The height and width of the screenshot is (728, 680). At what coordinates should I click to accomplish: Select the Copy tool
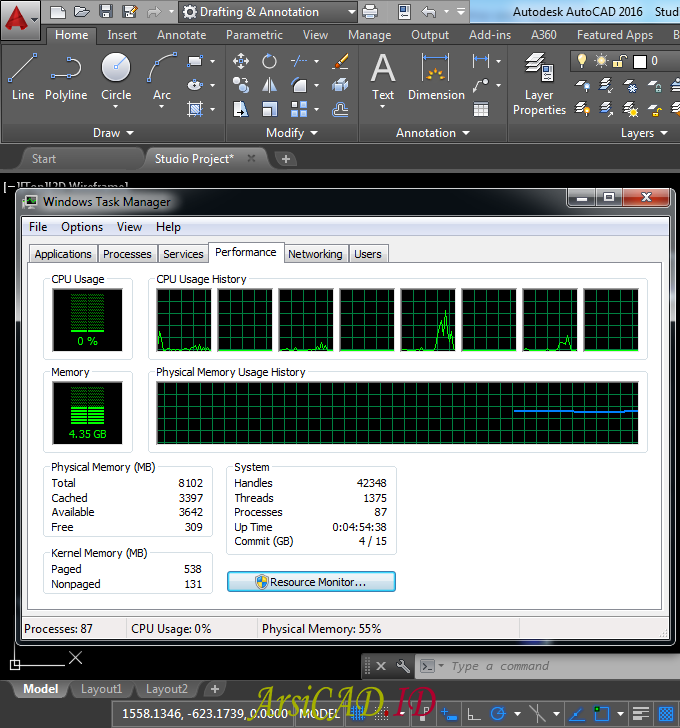click(240, 85)
